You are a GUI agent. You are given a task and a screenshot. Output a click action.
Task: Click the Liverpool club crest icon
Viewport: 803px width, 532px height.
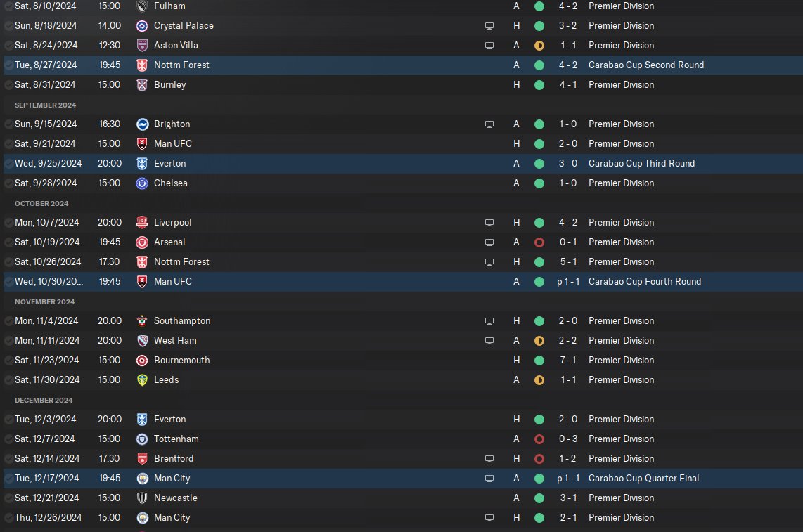142,222
